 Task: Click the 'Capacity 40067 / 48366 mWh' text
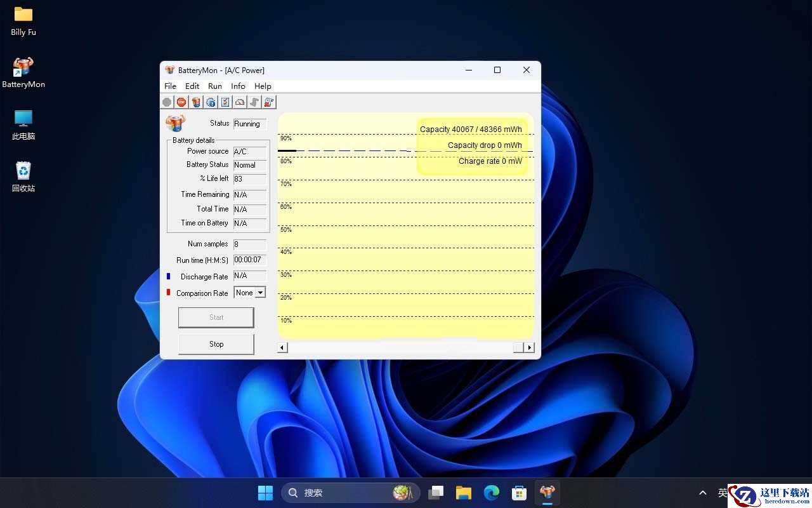(471, 130)
